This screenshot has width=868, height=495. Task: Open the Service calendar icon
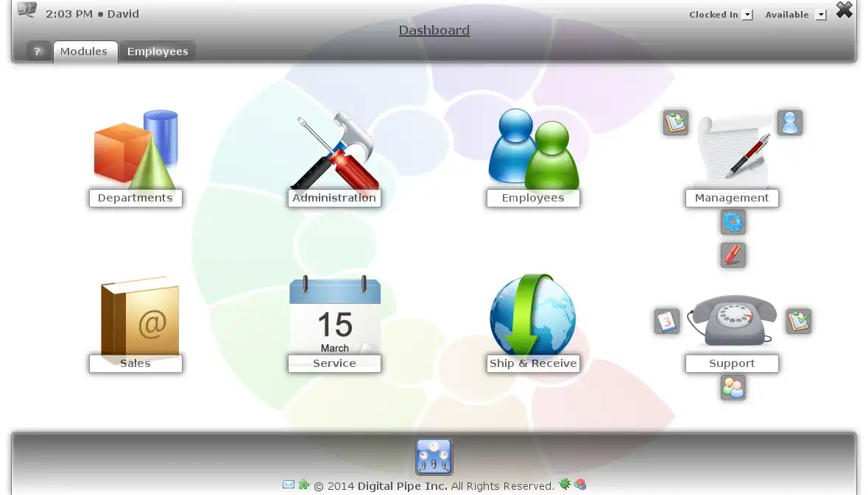pyautogui.click(x=335, y=316)
